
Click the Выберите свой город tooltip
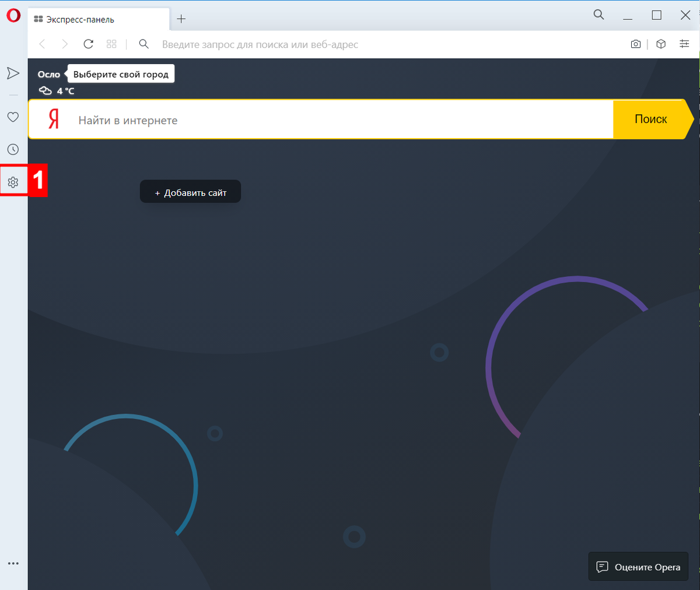[121, 74]
